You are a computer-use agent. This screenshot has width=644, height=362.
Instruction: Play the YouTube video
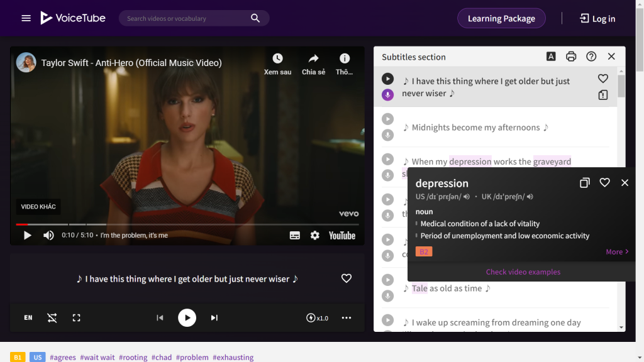coord(27,235)
